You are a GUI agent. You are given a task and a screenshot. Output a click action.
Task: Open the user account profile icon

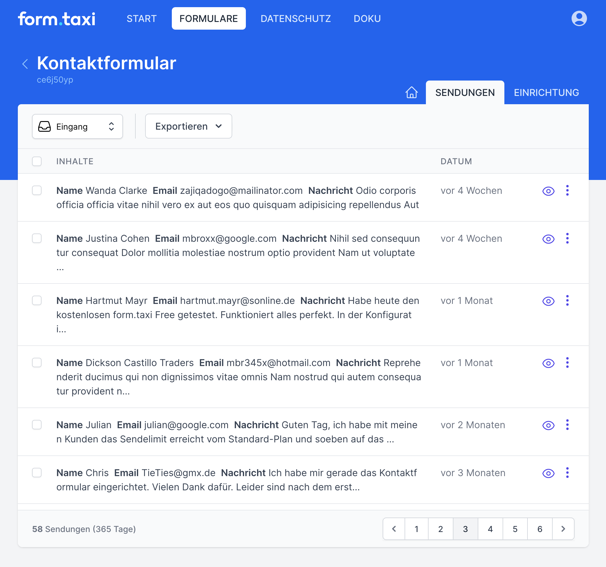(579, 19)
